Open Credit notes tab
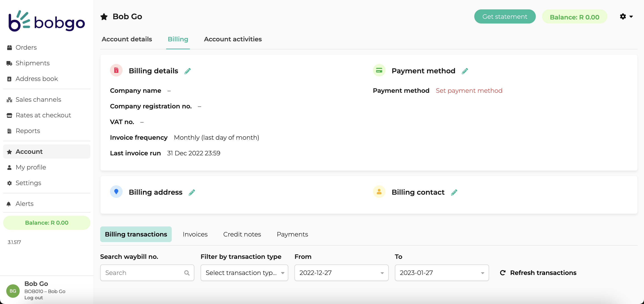This screenshot has width=644, height=304. coord(242,234)
